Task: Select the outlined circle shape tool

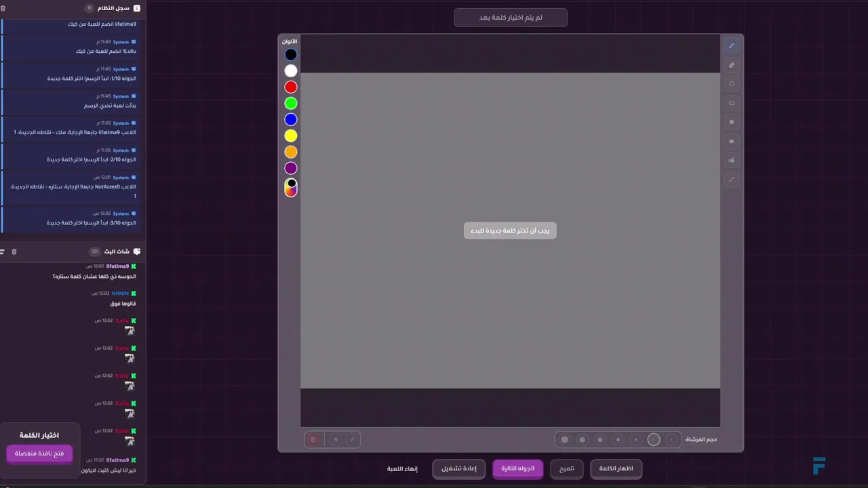Action: [x=731, y=84]
